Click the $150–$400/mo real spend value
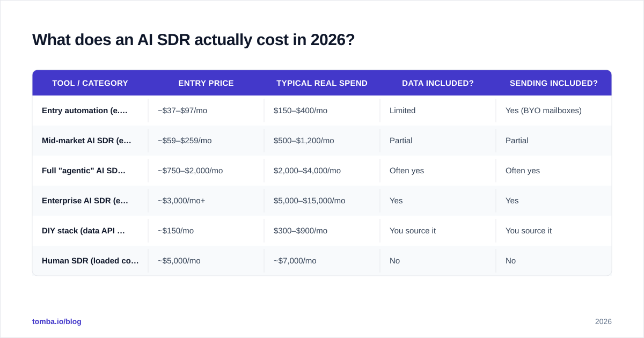 click(x=301, y=111)
